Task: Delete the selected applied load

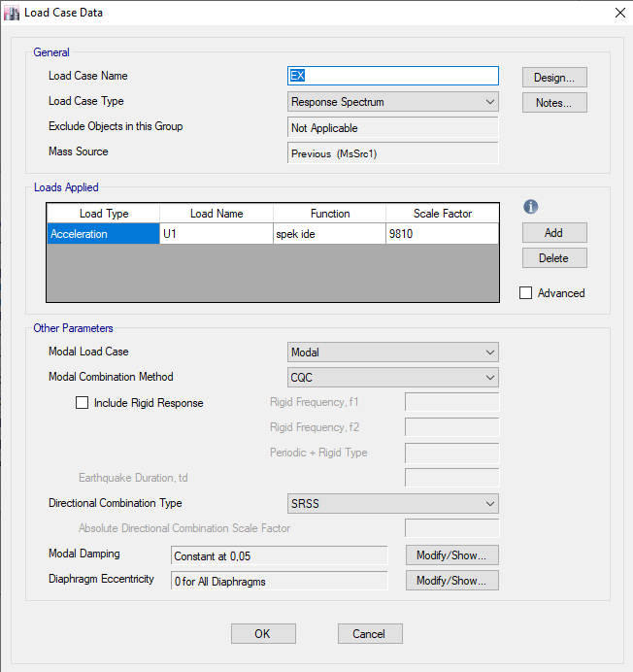Action: 553,258
